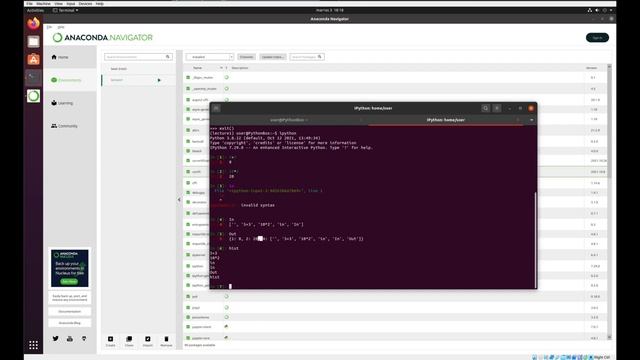Click the Sign in button
Viewport: 640px width, 360px height.
597,38
